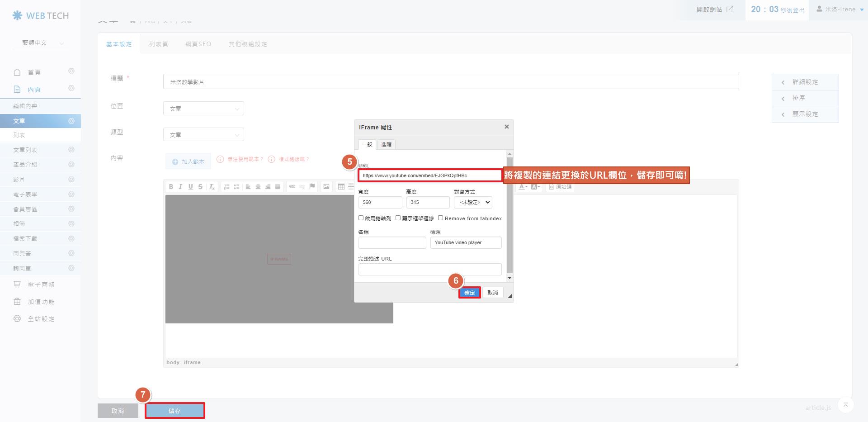Switch to the 進階 tab in dialog
868x422 pixels.
coord(386,144)
